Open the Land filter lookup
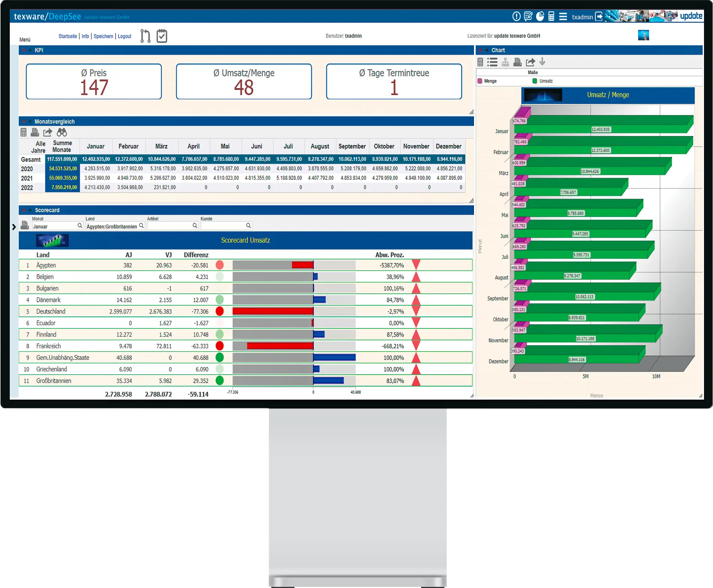This screenshot has height=588, width=713. click(141, 225)
